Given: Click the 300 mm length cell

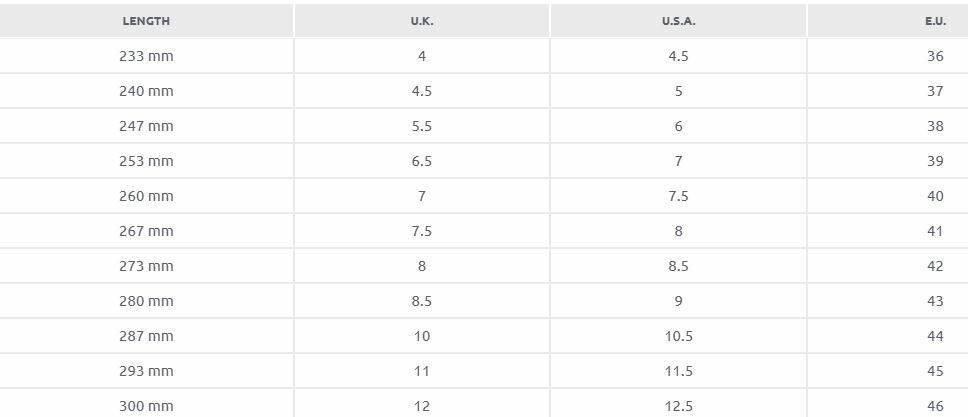Looking at the screenshot, I should [x=146, y=405].
